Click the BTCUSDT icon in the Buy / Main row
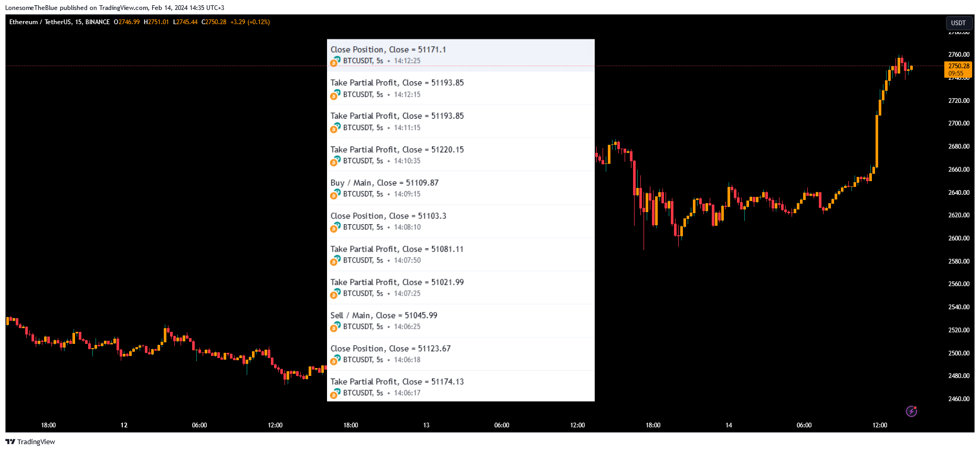Screen dimensions: 980x451 [335, 194]
